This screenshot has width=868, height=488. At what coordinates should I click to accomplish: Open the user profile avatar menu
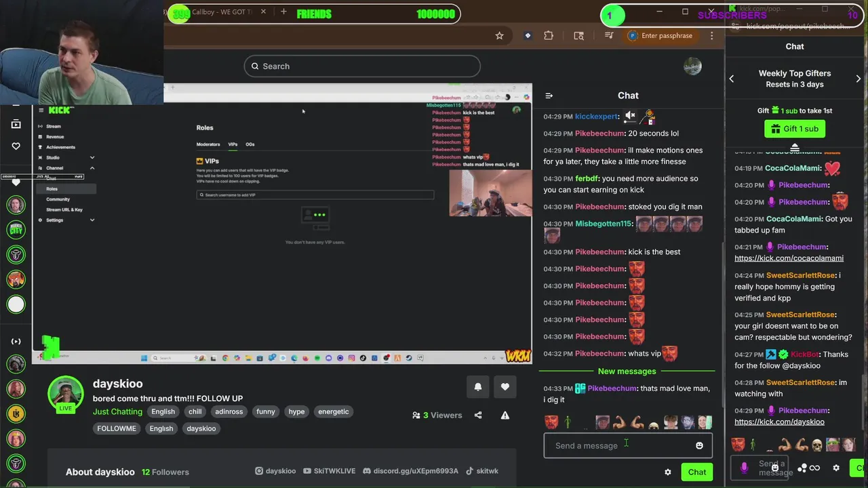pyautogui.click(x=692, y=66)
